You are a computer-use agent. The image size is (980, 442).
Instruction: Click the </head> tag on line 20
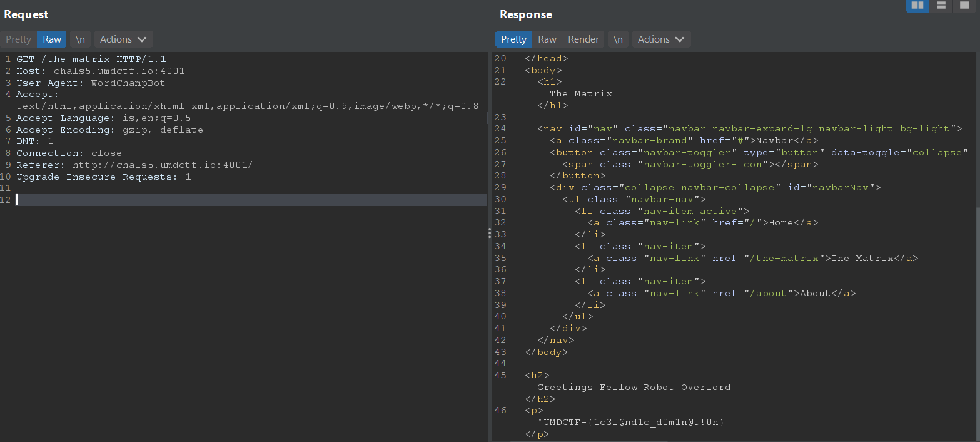(547, 59)
